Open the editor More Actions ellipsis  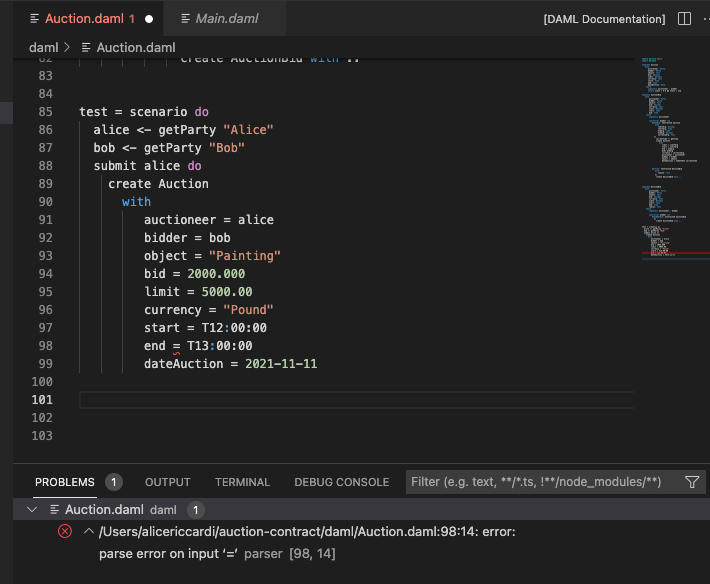click(x=704, y=19)
